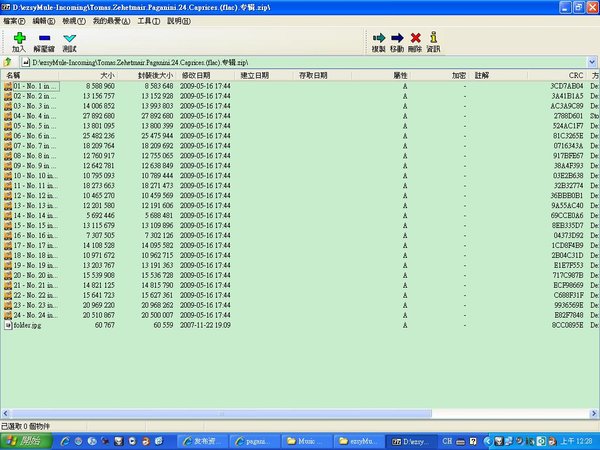Go up one folder level icon
The image size is (600, 450).
point(8,62)
